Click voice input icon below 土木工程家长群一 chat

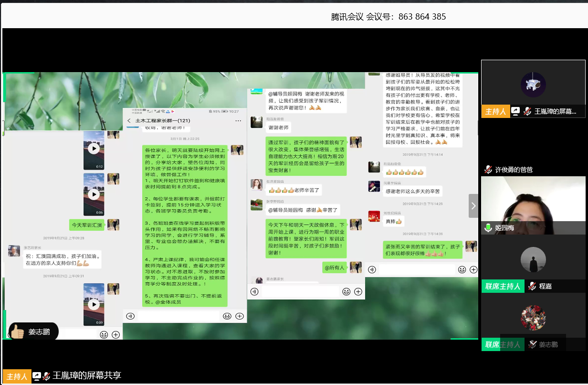(130, 316)
